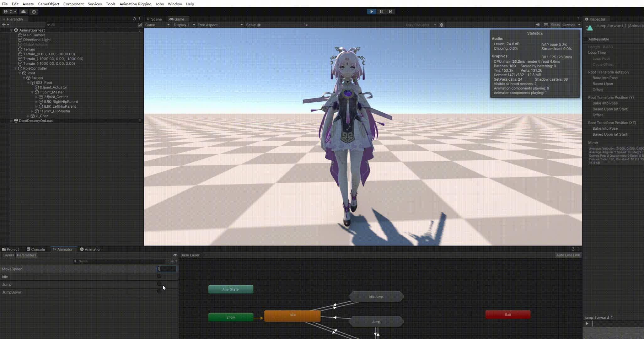Collapse the RoleController tree item

16,68
